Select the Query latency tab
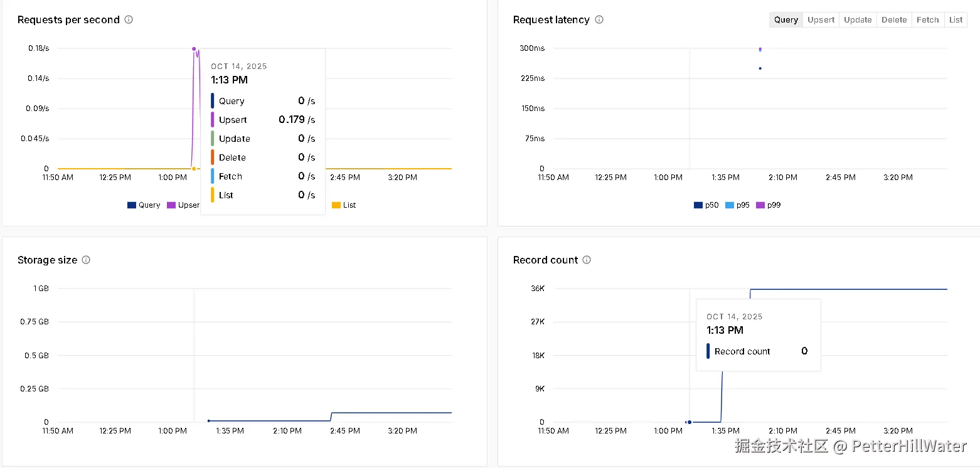Viewport: 980px width, 468px height. pyautogui.click(x=786, y=20)
